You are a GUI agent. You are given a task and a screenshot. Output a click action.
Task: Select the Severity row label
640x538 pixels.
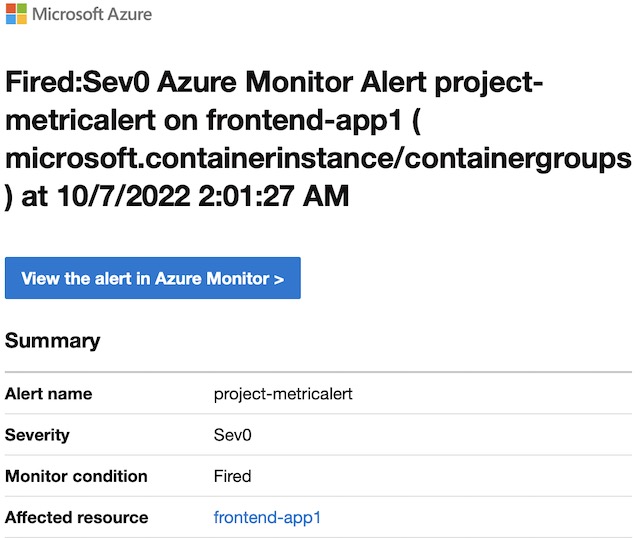pyautogui.click(x=37, y=435)
